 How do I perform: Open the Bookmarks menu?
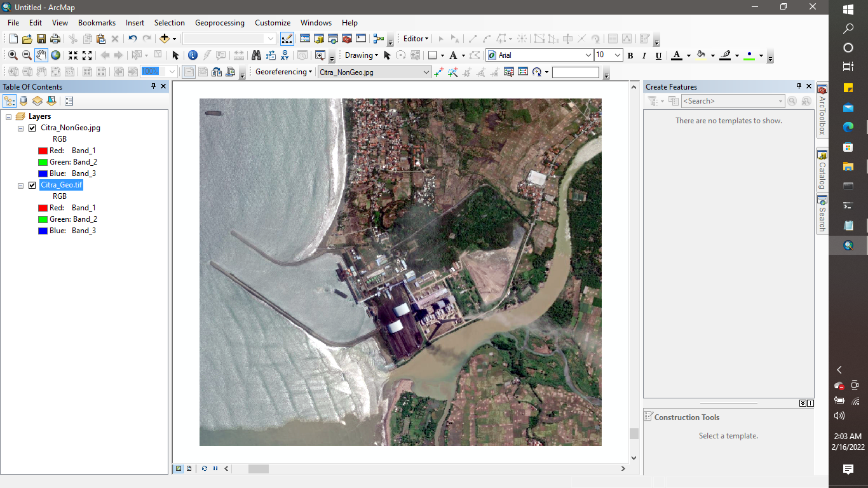97,22
